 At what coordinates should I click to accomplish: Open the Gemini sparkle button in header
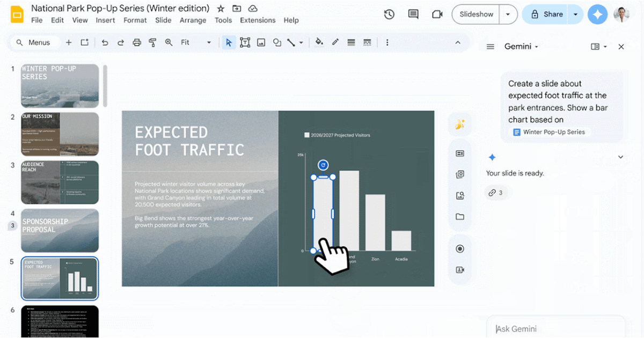(x=597, y=14)
